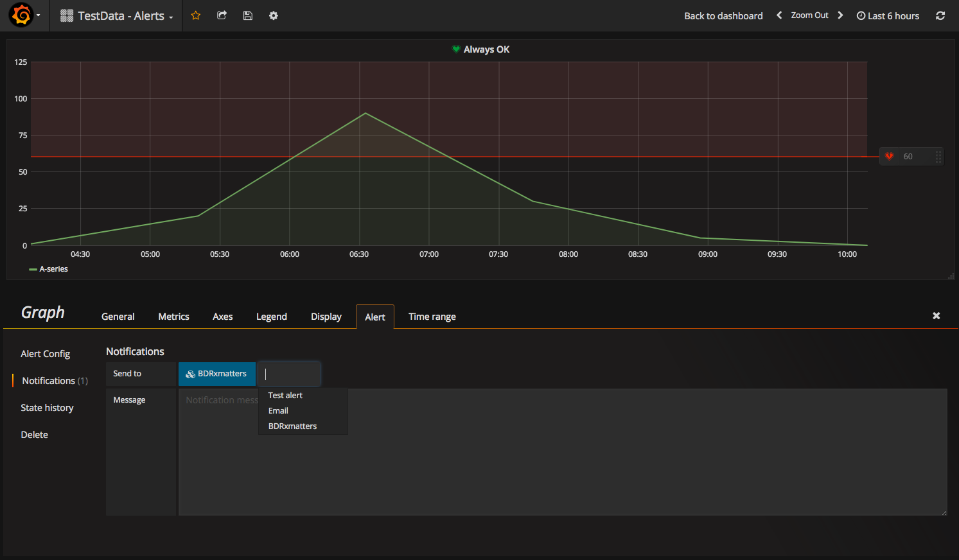Click the Send to search input field
This screenshot has height=560, width=959.
pos(289,374)
